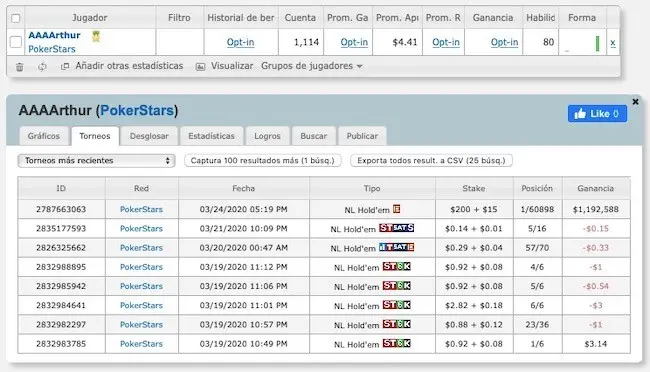Click the badge icon next to AAAArthur
The height and width of the screenshot is (372, 650).
tap(96, 36)
